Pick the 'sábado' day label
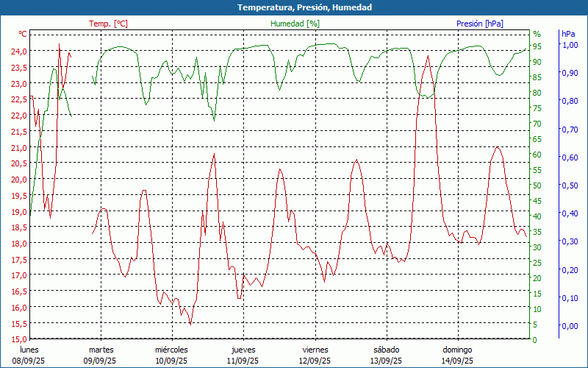 click(386, 350)
